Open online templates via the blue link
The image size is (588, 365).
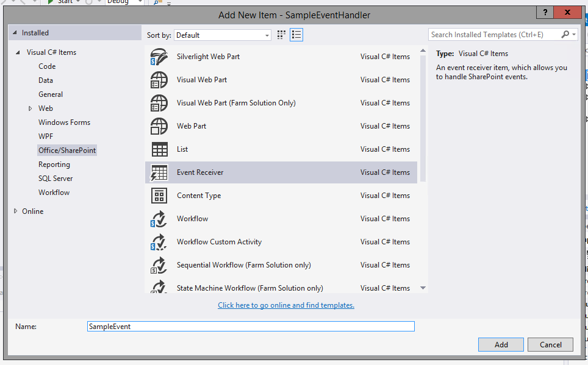point(286,305)
